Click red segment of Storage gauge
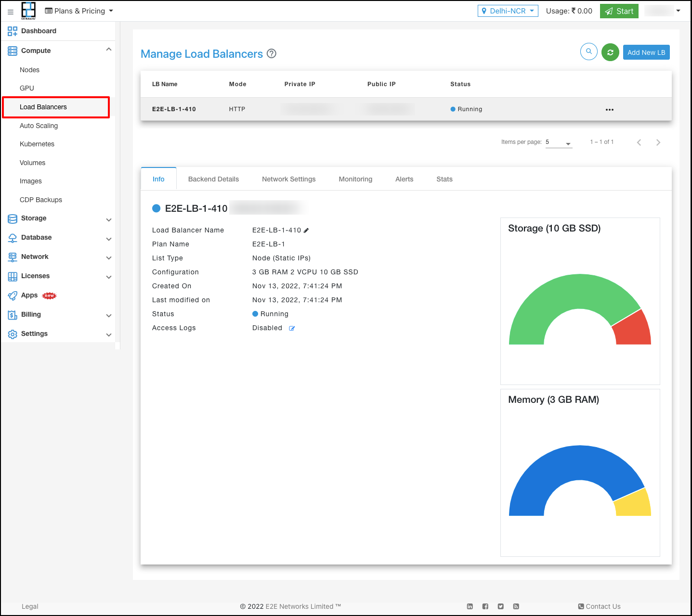The width and height of the screenshot is (692, 616). [636, 330]
